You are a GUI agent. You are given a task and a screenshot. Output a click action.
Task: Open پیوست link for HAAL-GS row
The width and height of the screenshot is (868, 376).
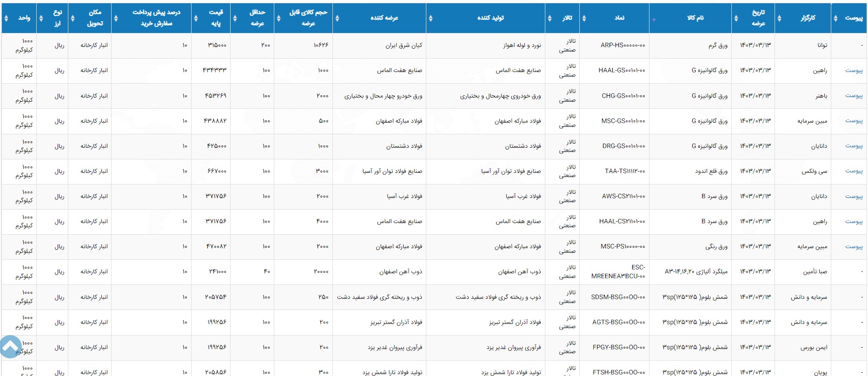854,71
